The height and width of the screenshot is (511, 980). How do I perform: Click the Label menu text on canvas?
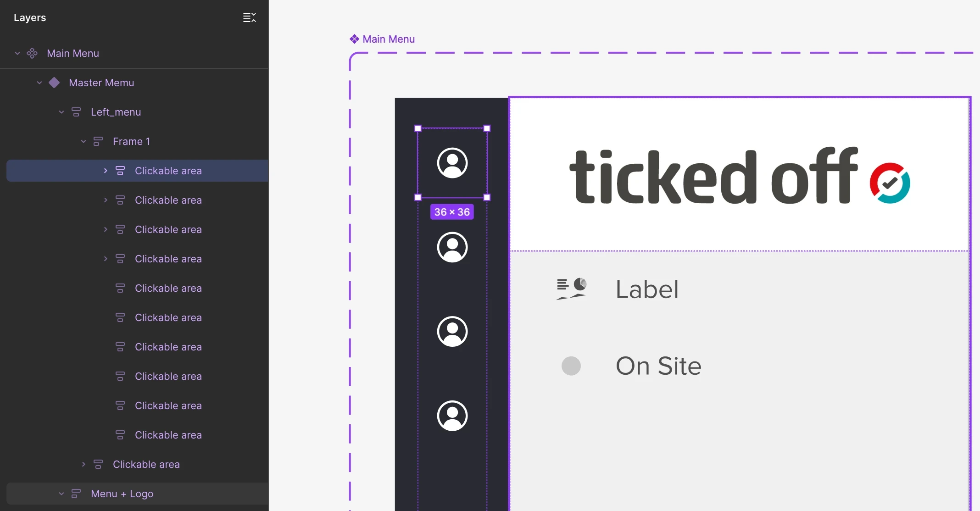(647, 289)
